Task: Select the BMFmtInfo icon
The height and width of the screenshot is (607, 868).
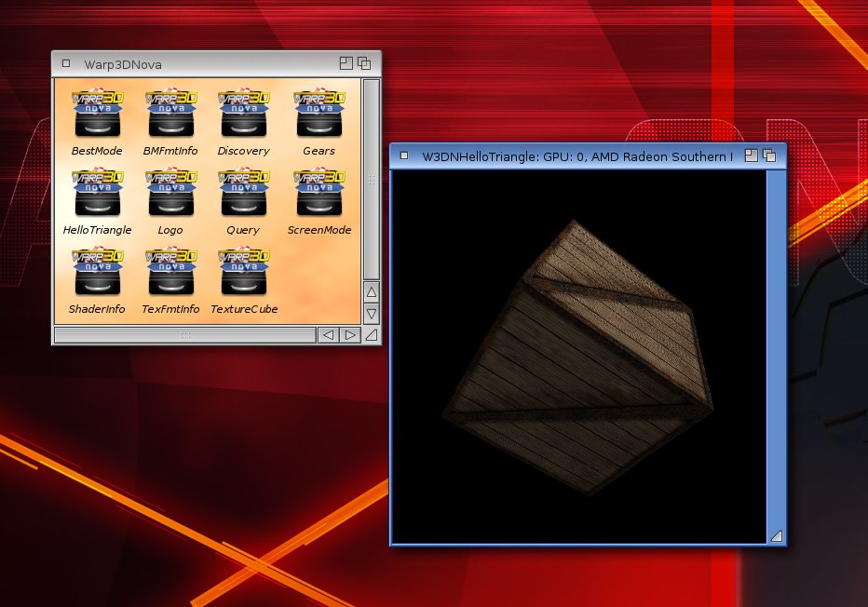Action: pos(171,113)
